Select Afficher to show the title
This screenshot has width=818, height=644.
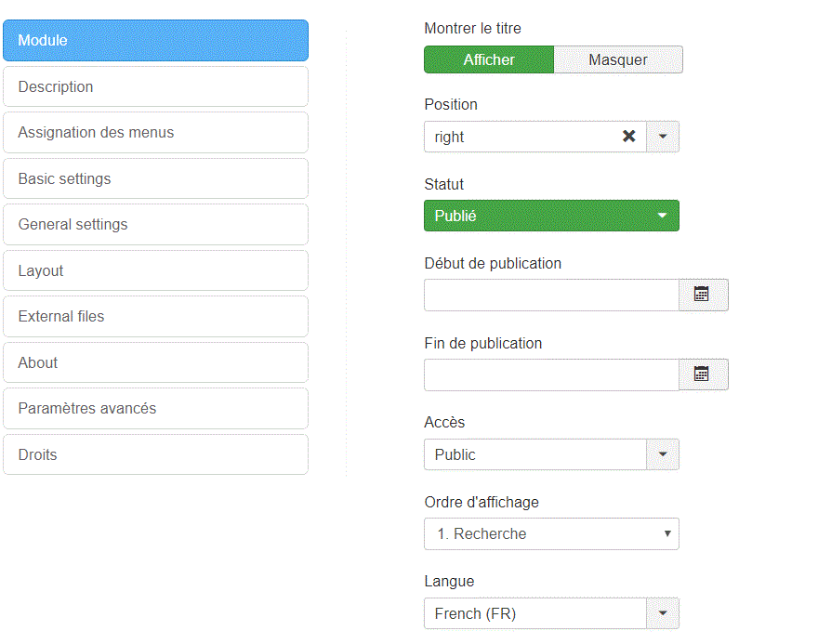tap(489, 59)
